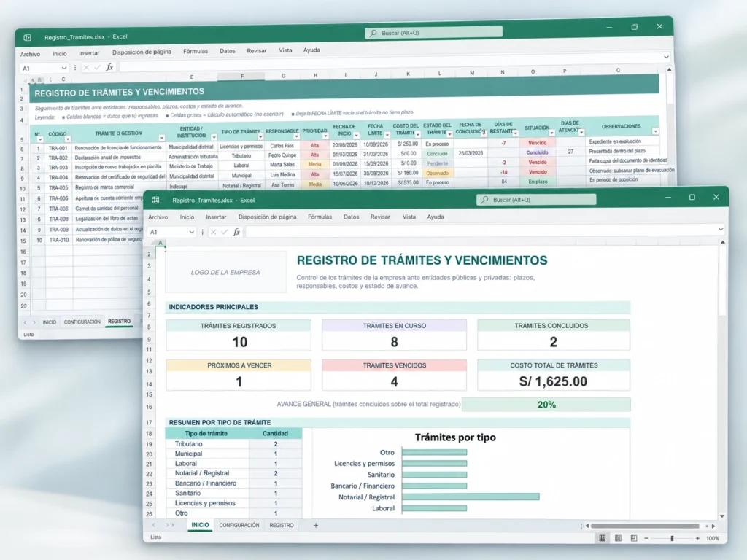
Task: Click the 'S/ 1,625.00' total cost value
Action: click(x=553, y=381)
